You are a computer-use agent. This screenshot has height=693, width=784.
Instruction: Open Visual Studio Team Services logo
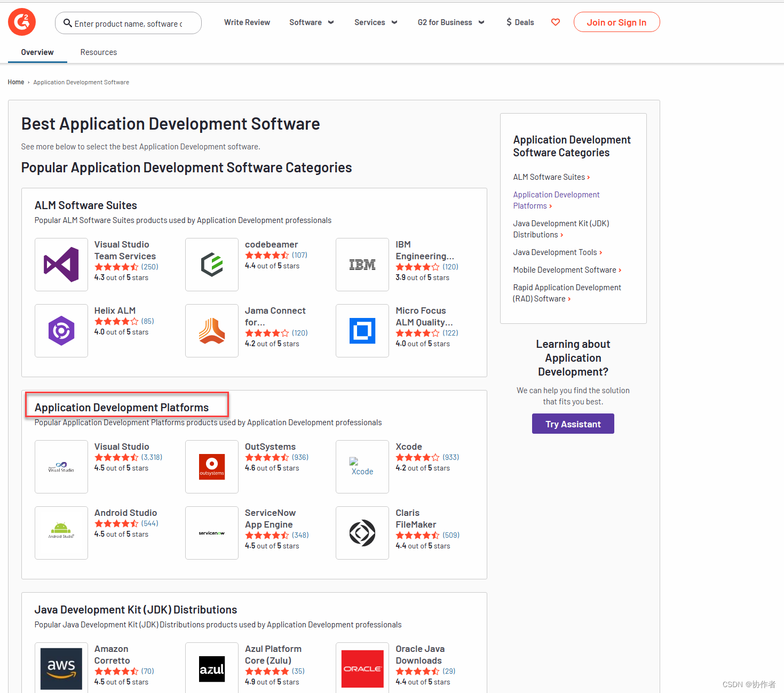tap(61, 265)
